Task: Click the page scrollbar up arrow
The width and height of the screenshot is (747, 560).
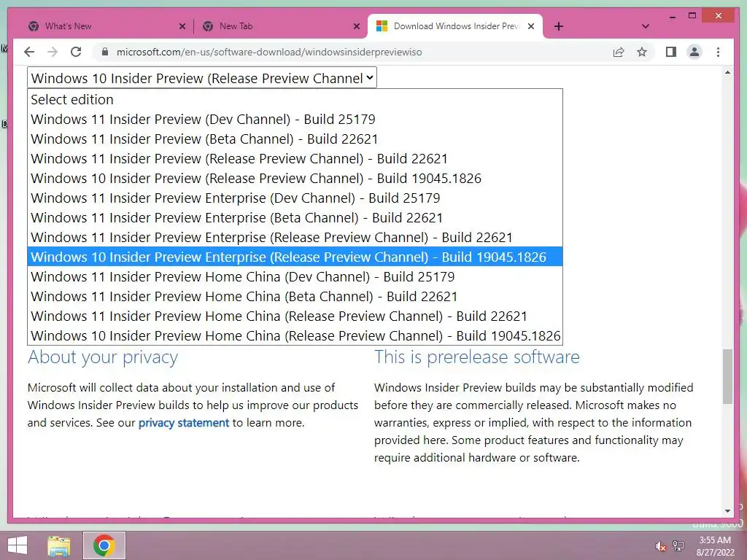Action: click(x=727, y=72)
